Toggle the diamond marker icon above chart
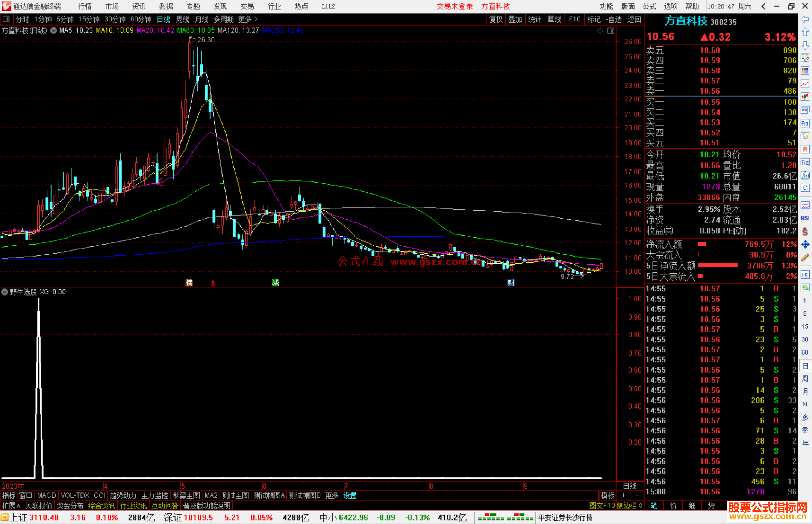This screenshot has width=812, height=524. (x=600, y=30)
